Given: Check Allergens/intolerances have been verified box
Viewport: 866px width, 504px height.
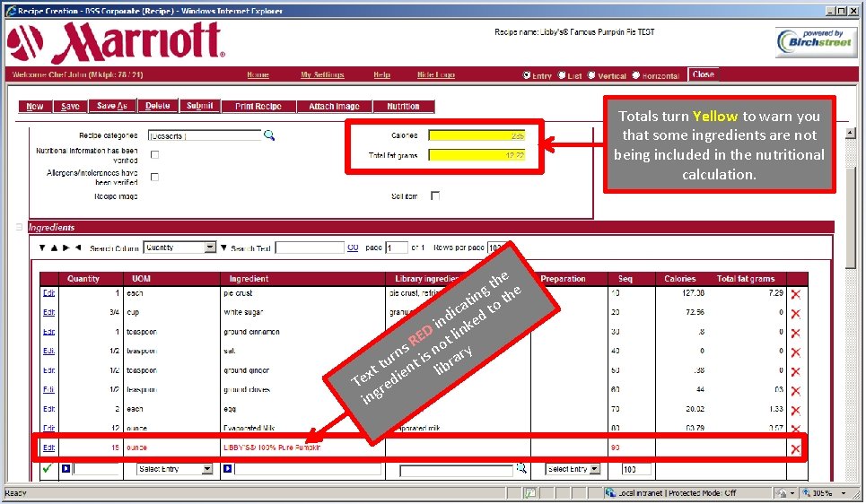Looking at the screenshot, I should (154, 177).
